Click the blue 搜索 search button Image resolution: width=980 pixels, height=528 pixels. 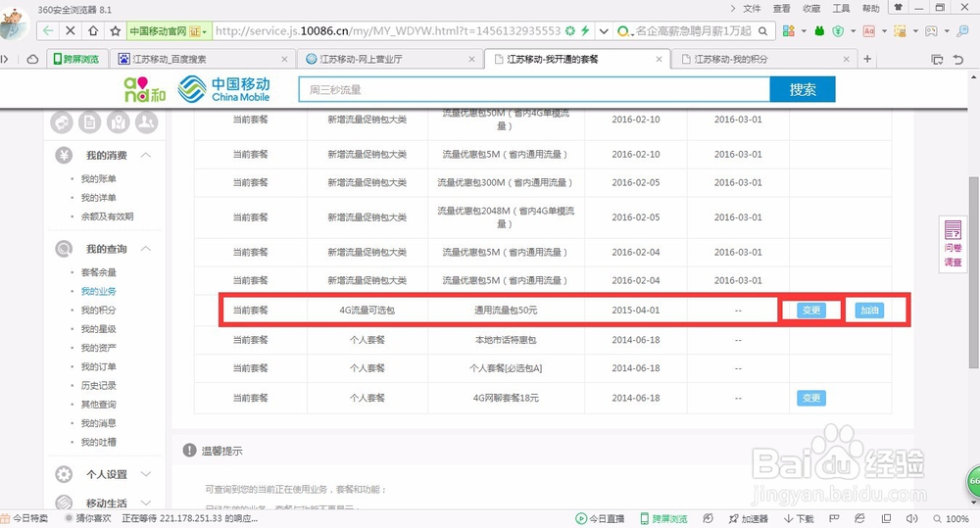[x=803, y=89]
